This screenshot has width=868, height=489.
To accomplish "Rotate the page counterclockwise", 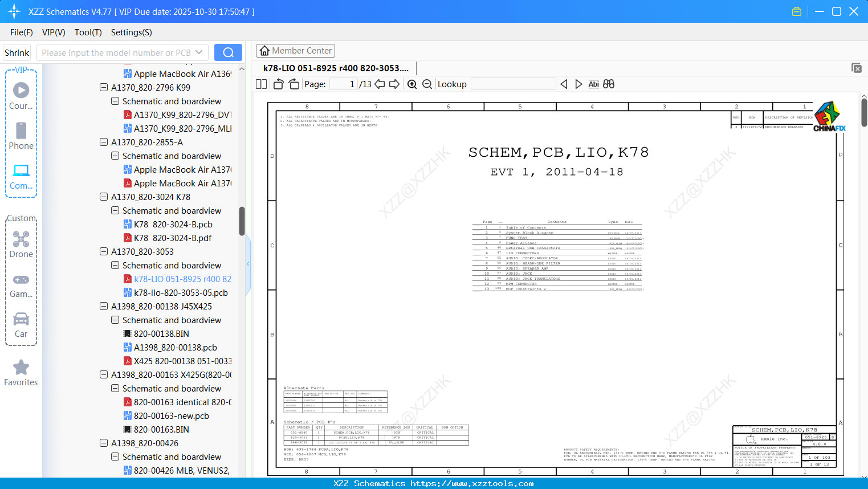I will click(279, 84).
